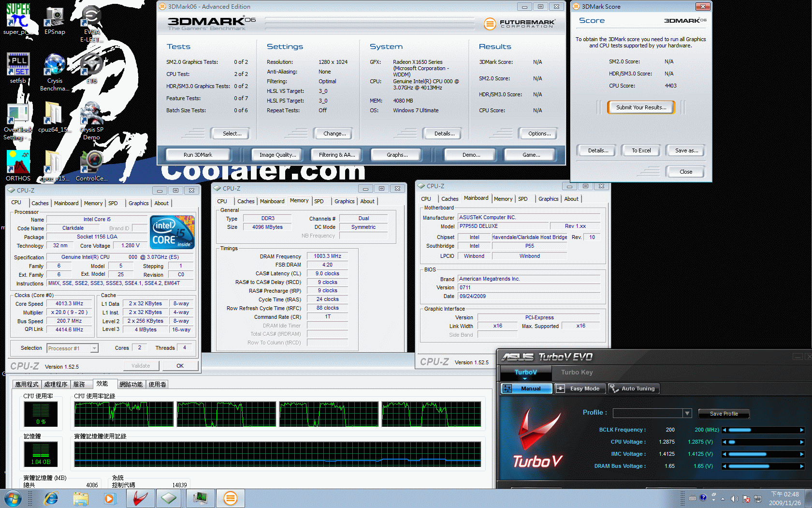Image resolution: width=812 pixels, height=508 pixels.
Task: Launch Crysis SP Demo shortcut
Action: 91,121
